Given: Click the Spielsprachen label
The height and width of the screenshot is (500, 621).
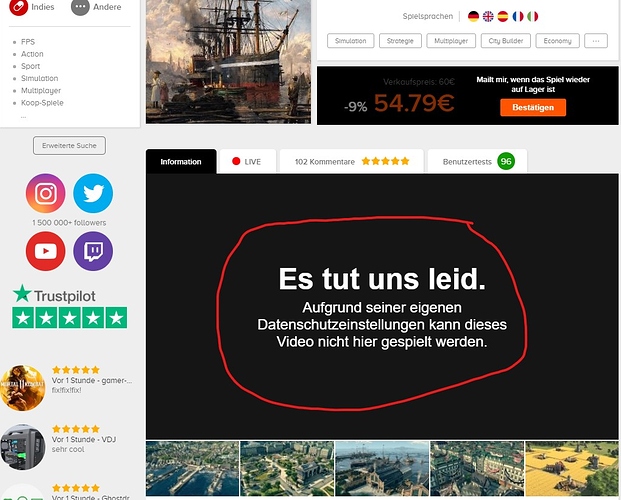Looking at the screenshot, I should 428,16.
